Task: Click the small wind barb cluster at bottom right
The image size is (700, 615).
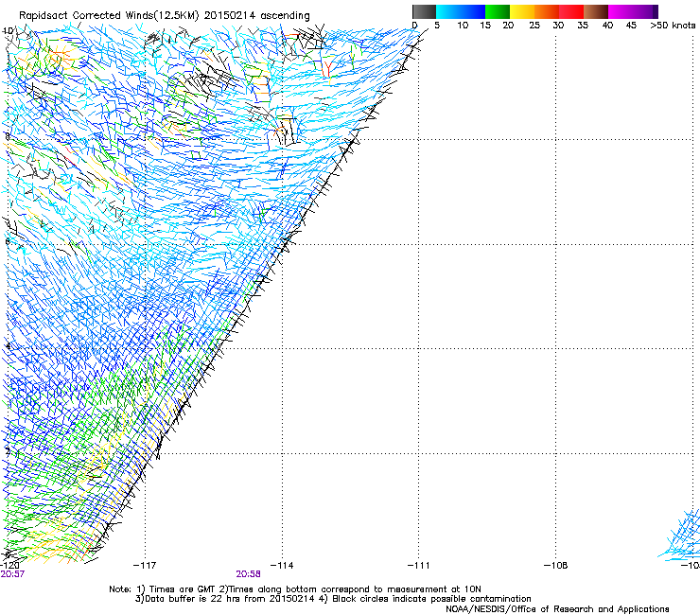Action: click(x=679, y=535)
